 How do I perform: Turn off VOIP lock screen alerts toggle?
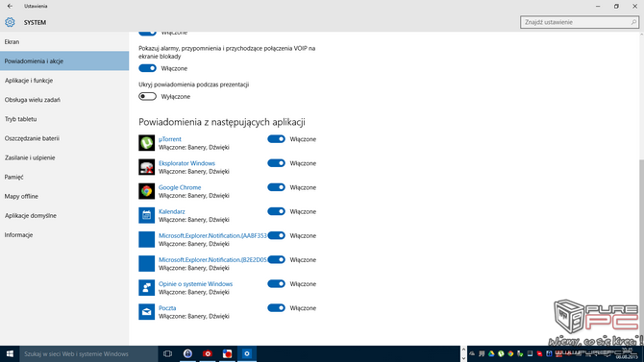coord(147,68)
